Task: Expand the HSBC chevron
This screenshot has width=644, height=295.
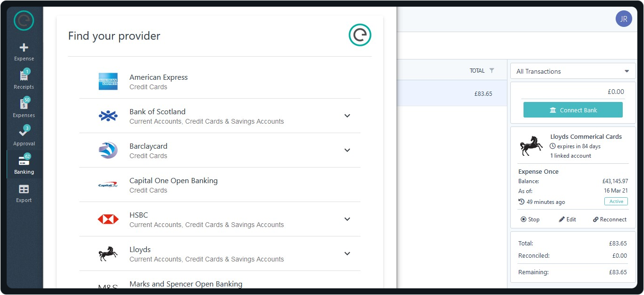Action: [x=347, y=219]
